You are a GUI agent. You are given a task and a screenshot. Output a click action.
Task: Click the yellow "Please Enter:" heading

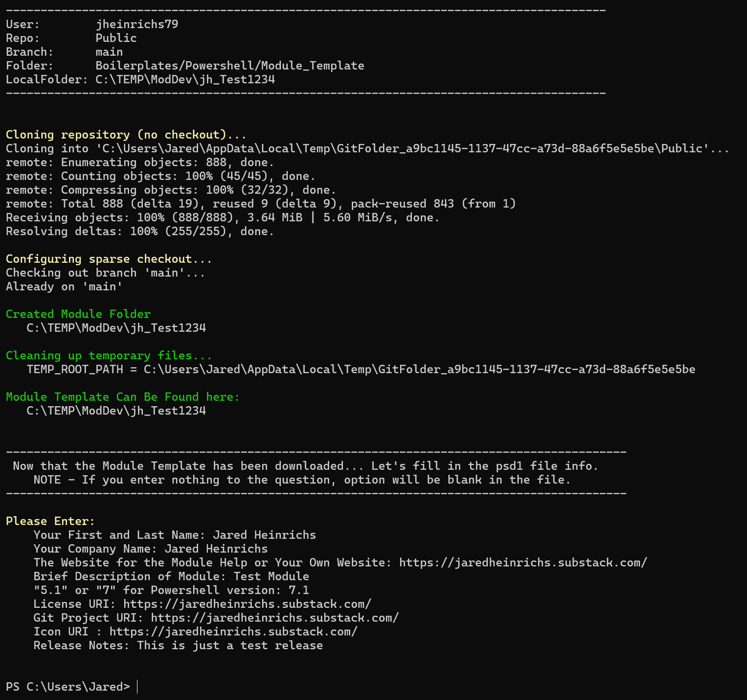[50, 521]
